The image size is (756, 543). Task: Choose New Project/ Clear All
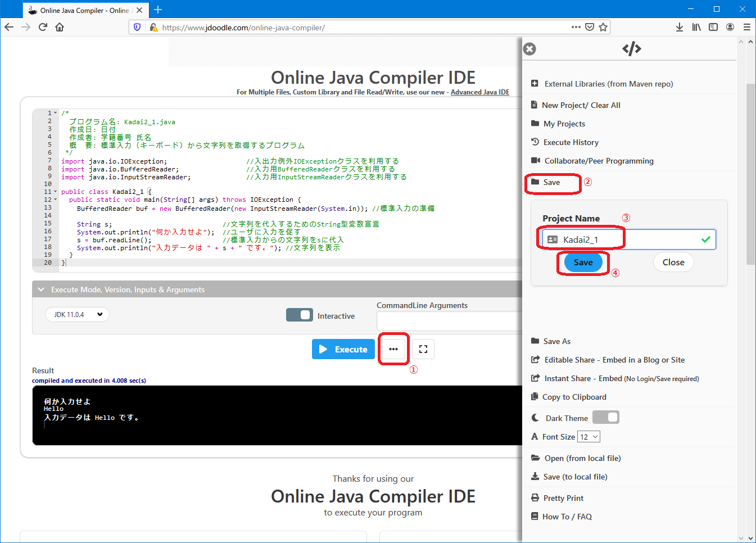576,105
